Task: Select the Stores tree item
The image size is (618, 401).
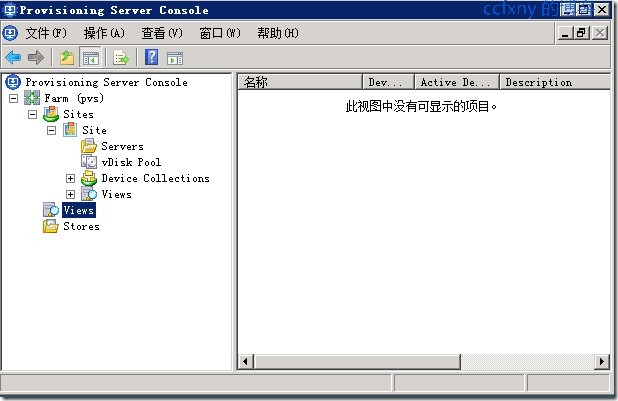Action: 81,226
